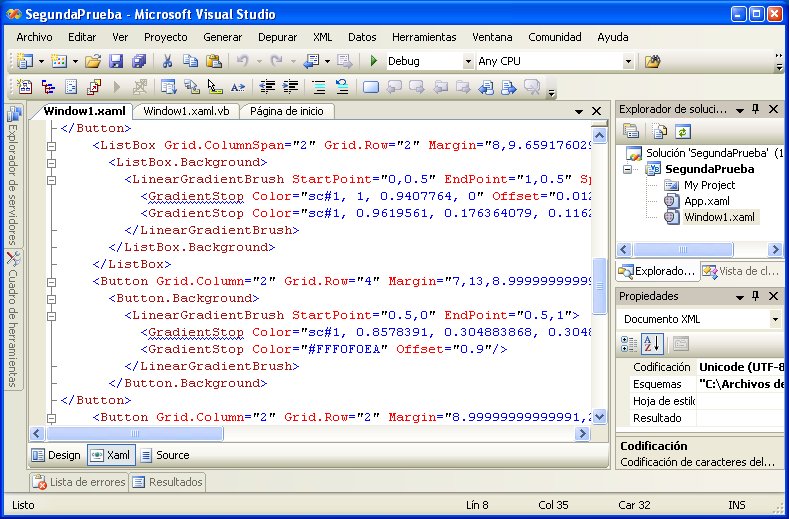Click the editor scroll down arrow

tap(599, 417)
